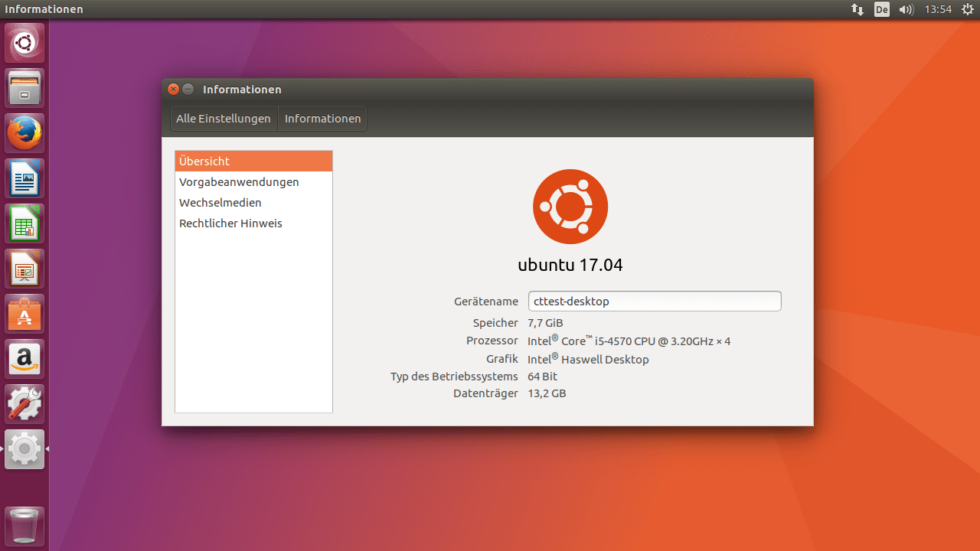Open LibreOffice Impress from the launcher
This screenshot has width=980, height=551.
24,269
